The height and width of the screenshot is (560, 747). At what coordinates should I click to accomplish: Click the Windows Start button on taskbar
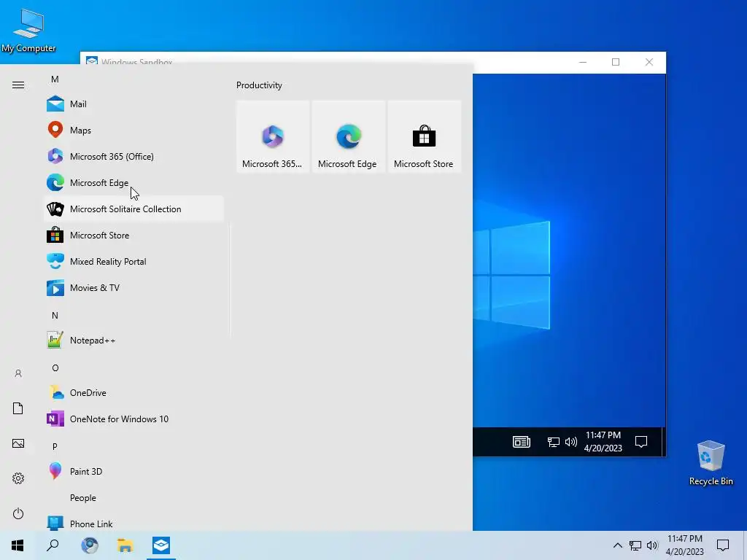(x=18, y=545)
